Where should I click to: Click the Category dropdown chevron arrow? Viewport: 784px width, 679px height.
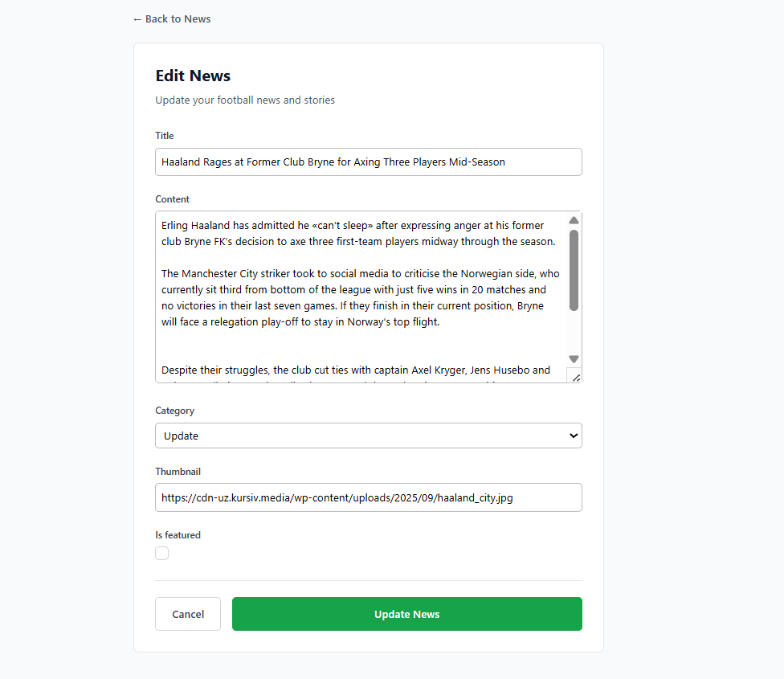[x=573, y=436]
